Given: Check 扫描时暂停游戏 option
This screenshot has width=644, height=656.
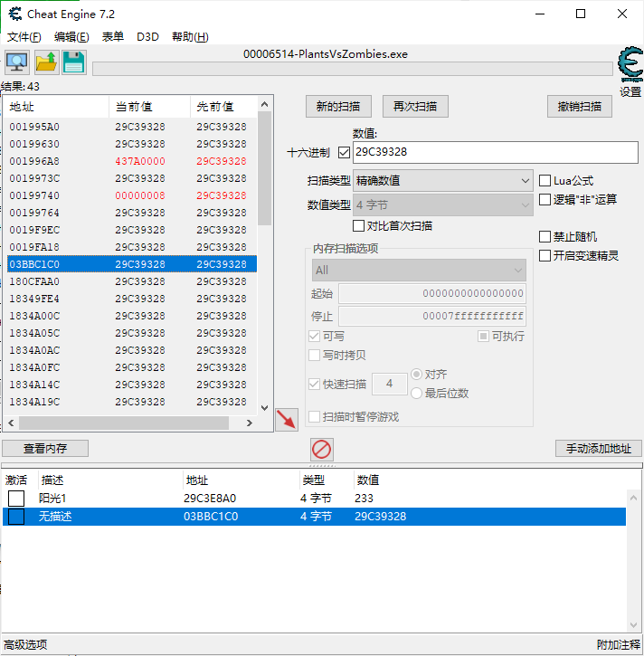Looking at the screenshot, I should [314, 417].
